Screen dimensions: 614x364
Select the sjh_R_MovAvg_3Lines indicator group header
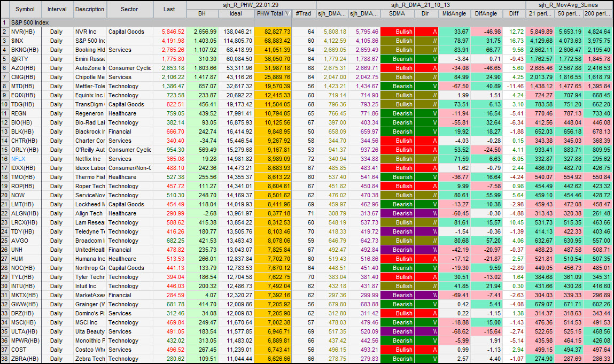coord(569,5)
